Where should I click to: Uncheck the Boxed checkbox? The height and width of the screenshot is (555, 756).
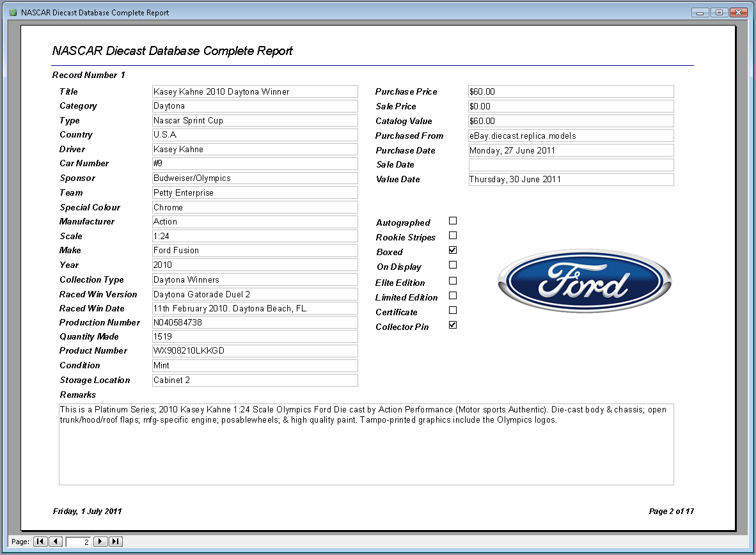tap(453, 250)
